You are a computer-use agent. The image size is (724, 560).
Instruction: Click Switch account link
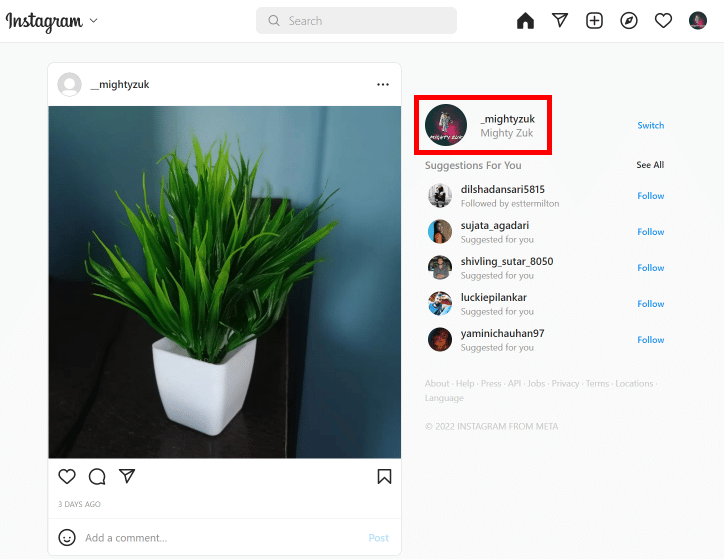pos(651,125)
